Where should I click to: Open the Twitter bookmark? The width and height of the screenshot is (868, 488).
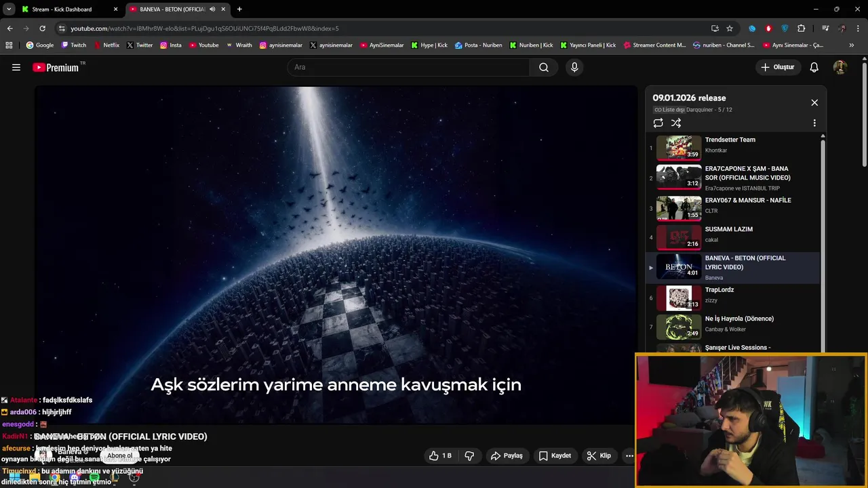tap(140, 45)
